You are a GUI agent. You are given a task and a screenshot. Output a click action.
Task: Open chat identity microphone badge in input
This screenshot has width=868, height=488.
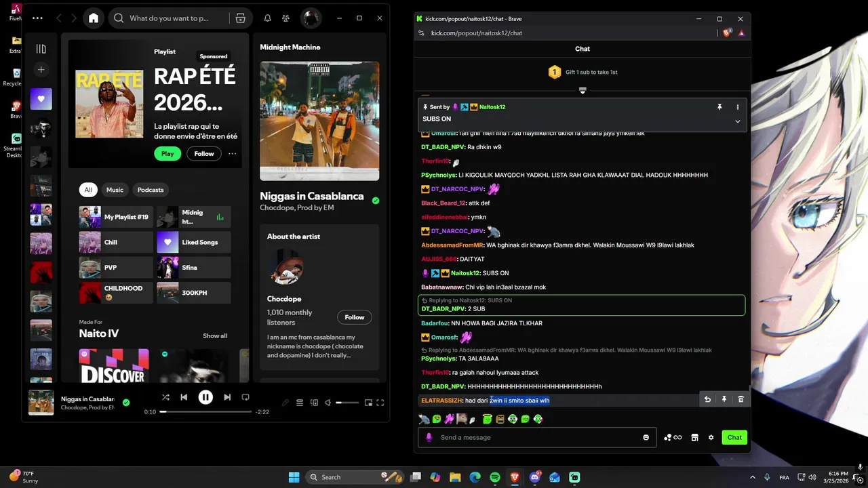click(429, 437)
